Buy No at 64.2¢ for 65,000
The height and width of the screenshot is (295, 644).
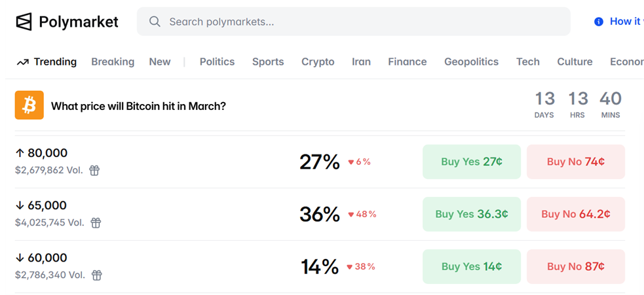click(x=575, y=214)
